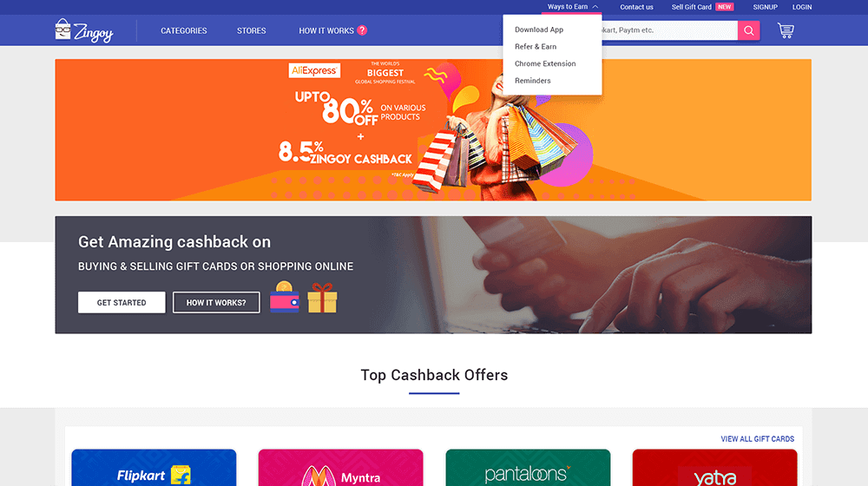Viewport: 868px width, 486px height.
Task: Click in the store search field
Action: [x=669, y=30]
